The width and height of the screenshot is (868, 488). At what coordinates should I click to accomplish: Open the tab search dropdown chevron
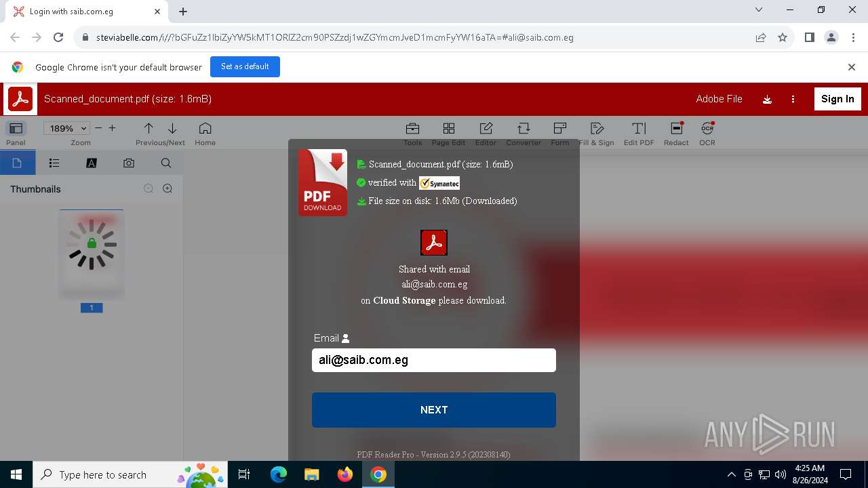[x=759, y=10]
